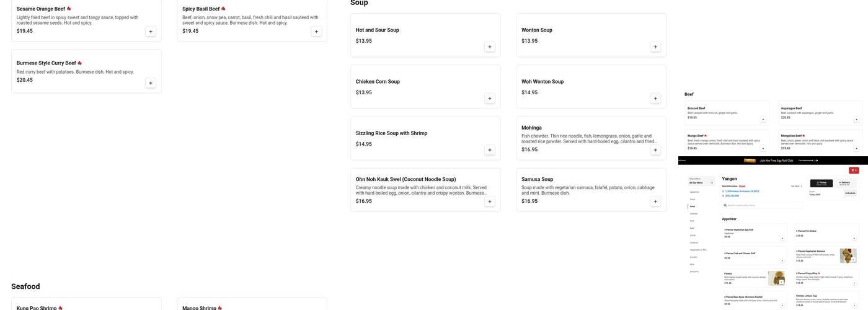868x310 pixels.
Task: Select the Pickup order option
Action: (x=821, y=184)
